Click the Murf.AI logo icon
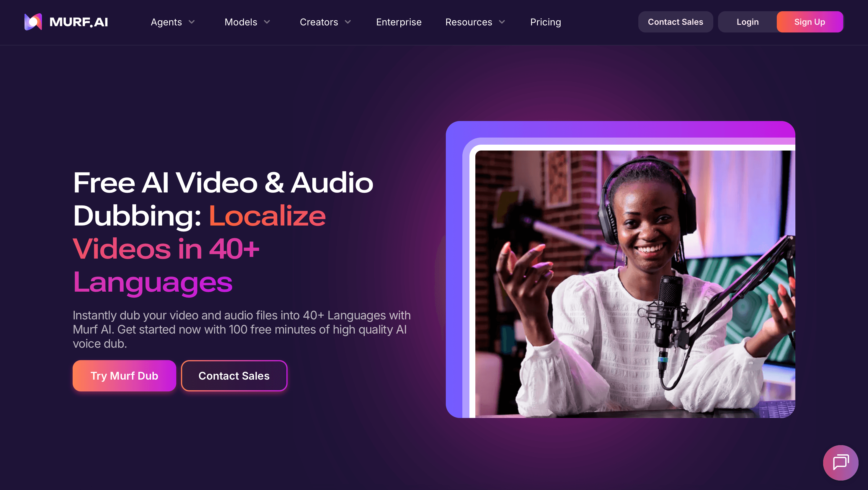This screenshot has height=490, width=868. point(33,22)
